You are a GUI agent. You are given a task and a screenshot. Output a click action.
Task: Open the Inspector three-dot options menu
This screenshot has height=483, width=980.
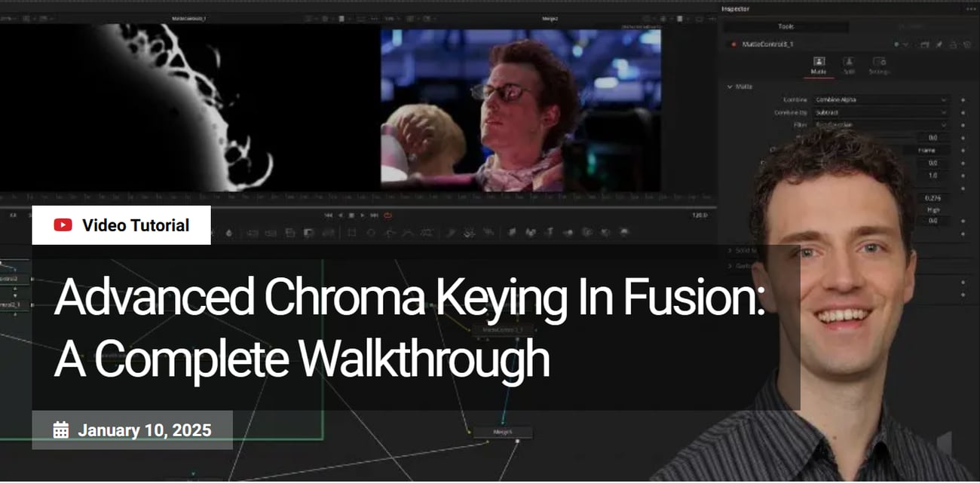[970, 8]
